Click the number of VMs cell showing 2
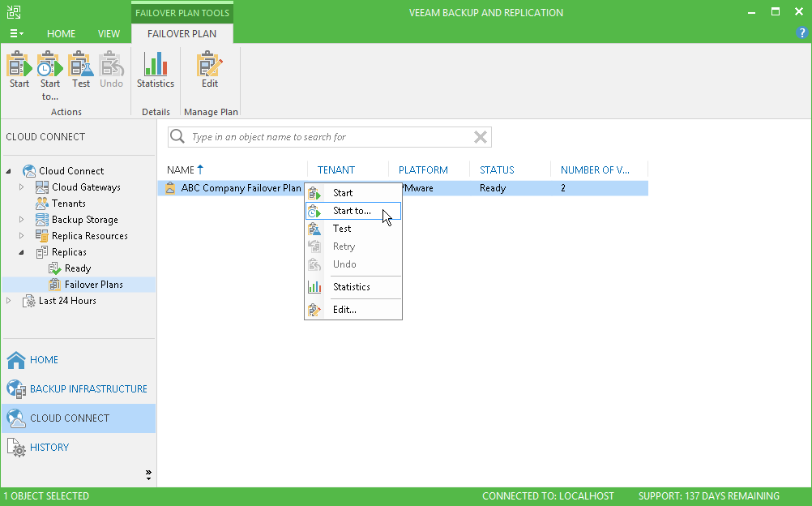Screen dimensions: 812x506 563,188
